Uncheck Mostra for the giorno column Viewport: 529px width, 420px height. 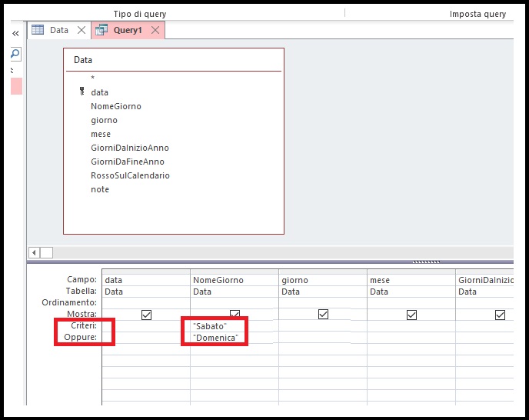pyautogui.click(x=323, y=315)
